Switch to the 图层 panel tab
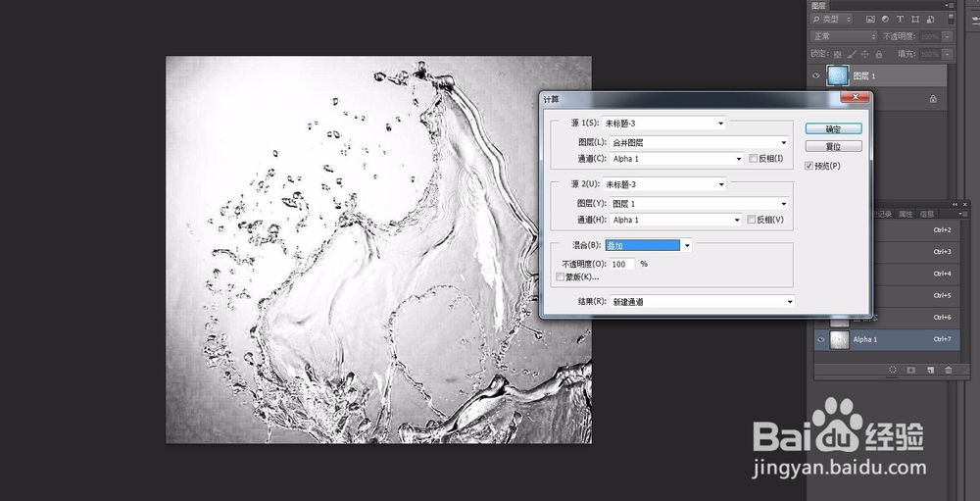Screen dimensions: 980x501 (818, 5)
